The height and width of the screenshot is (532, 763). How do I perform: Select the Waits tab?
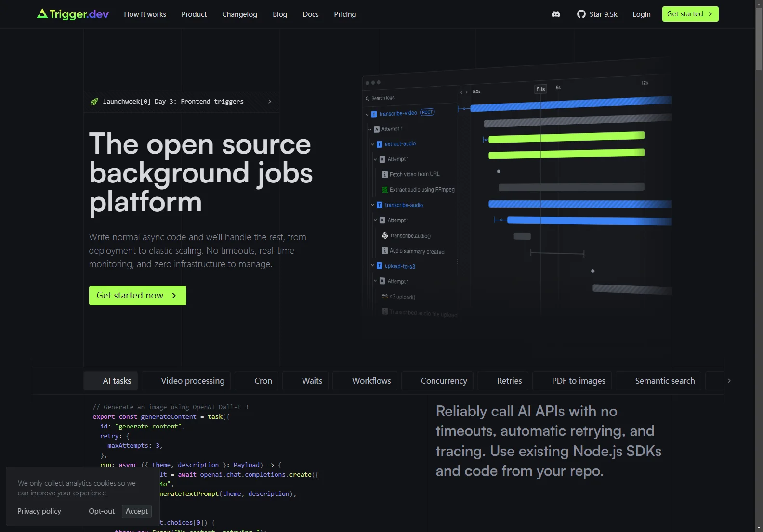(305, 381)
